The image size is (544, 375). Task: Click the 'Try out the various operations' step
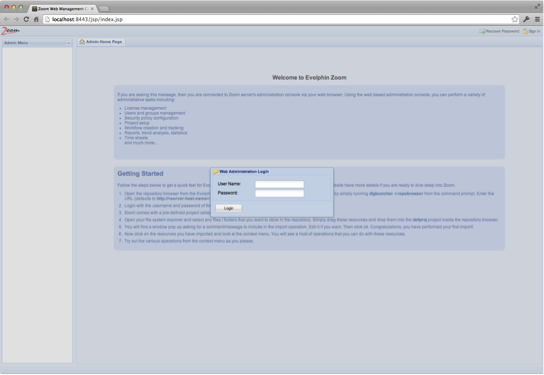pos(189,241)
